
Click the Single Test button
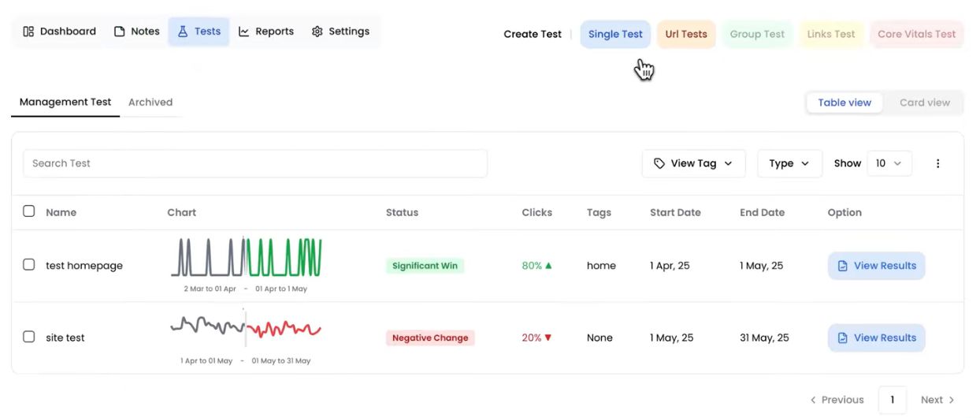pos(615,34)
